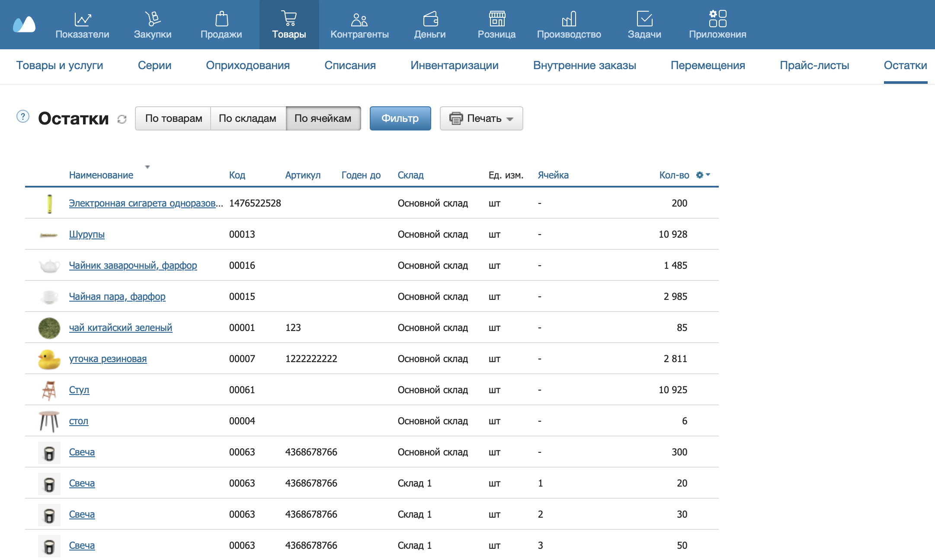
Task: Expand the Печать dropdown
Action: point(481,118)
